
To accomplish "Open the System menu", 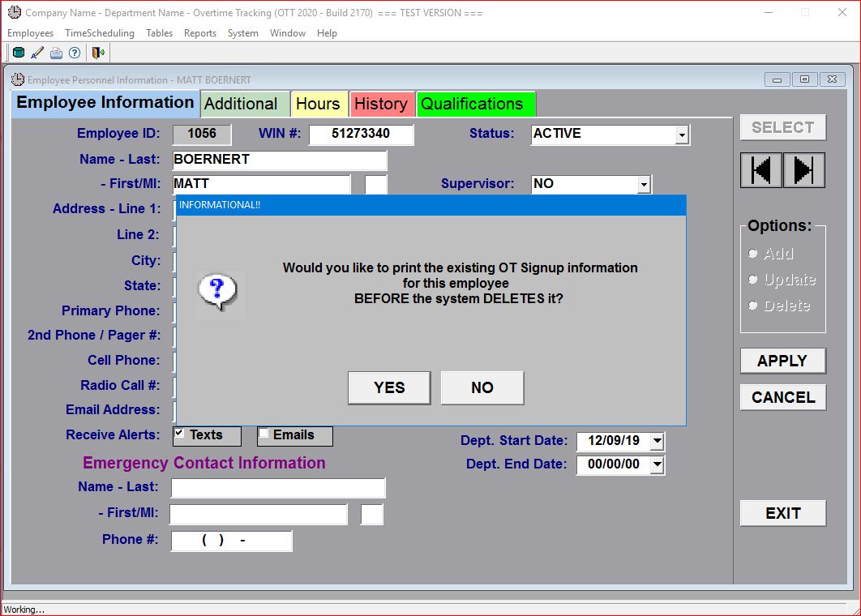I will 242,33.
